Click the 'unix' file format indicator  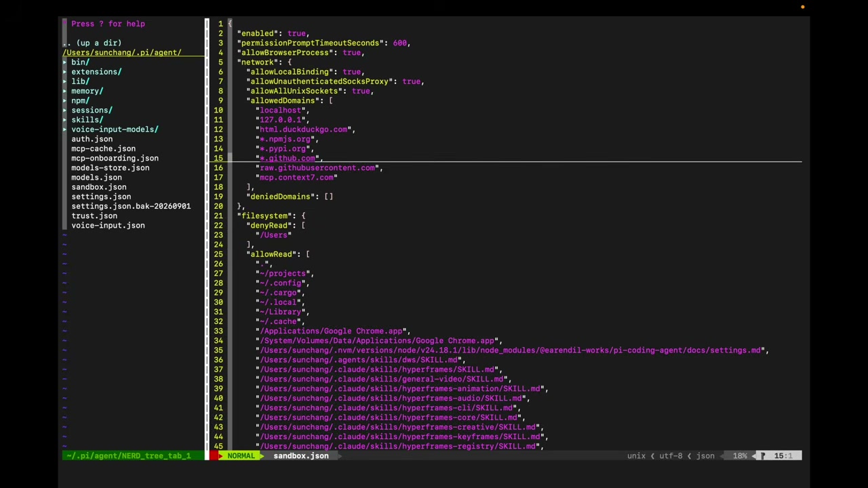636,456
